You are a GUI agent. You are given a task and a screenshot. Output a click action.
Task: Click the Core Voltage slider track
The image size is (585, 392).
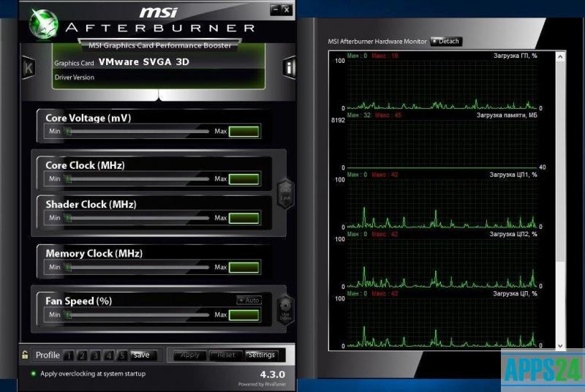point(137,132)
